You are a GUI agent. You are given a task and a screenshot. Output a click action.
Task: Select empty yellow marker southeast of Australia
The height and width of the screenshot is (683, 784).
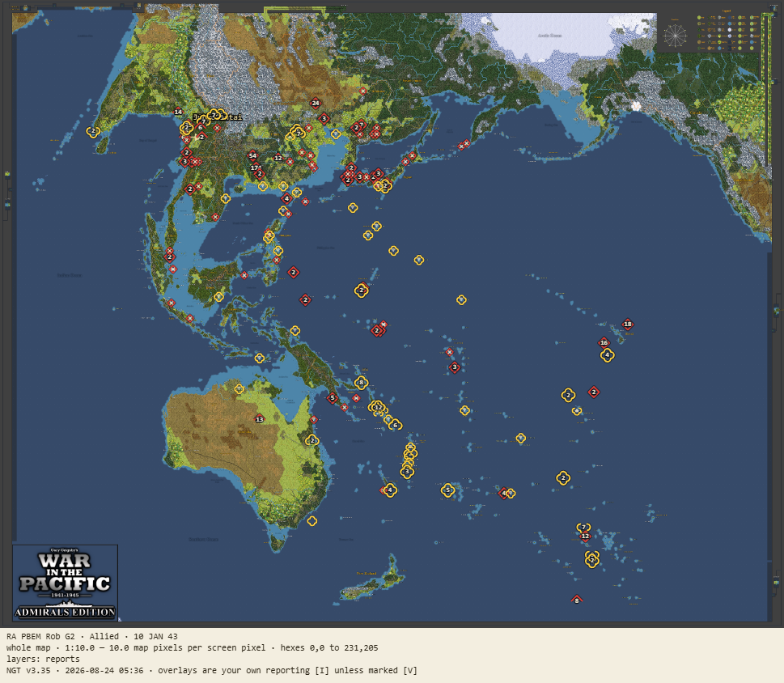tap(312, 521)
